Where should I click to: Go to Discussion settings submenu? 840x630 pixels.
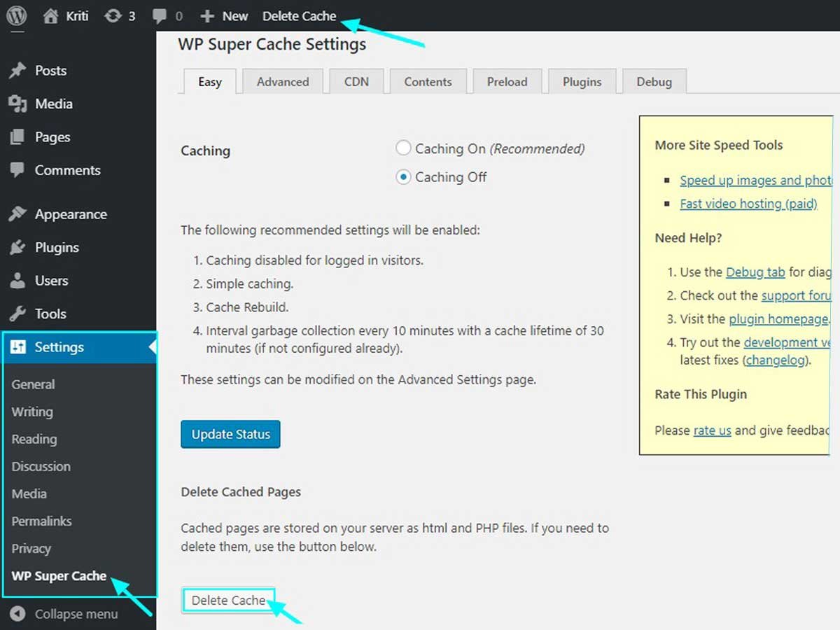point(41,466)
